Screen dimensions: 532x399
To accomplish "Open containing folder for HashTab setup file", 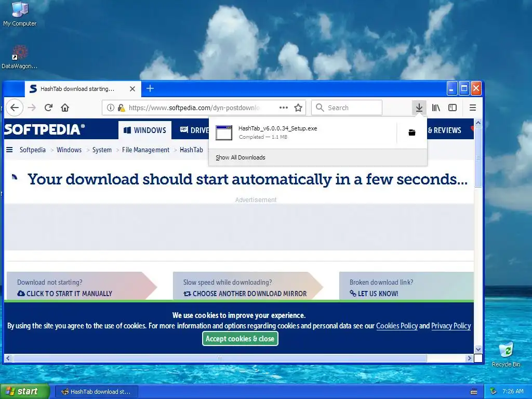I will pos(412,132).
